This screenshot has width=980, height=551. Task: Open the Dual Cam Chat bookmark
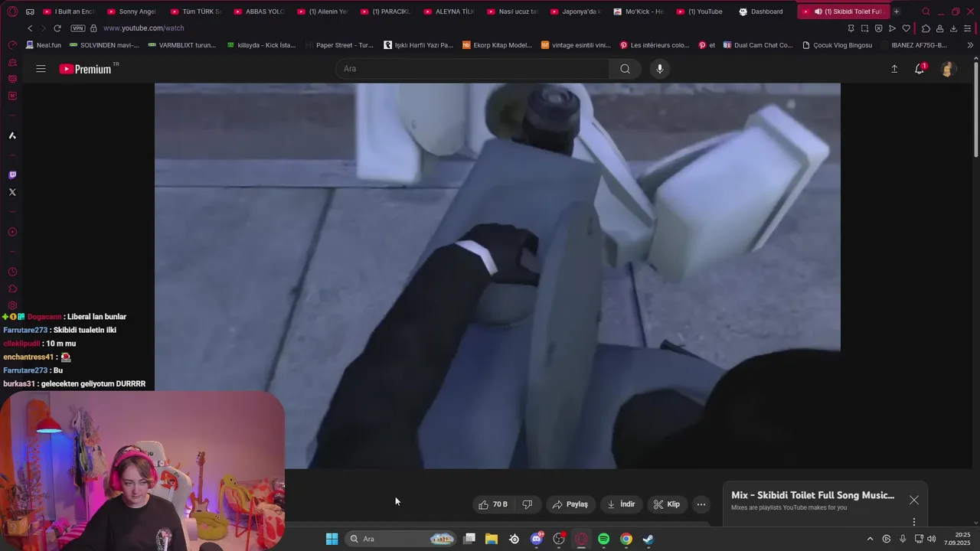click(758, 45)
